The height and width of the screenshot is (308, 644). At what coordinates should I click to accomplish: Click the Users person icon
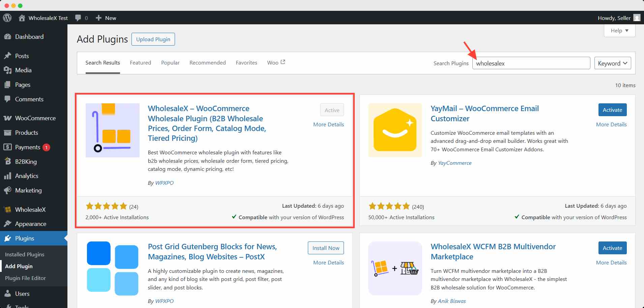click(7, 294)
